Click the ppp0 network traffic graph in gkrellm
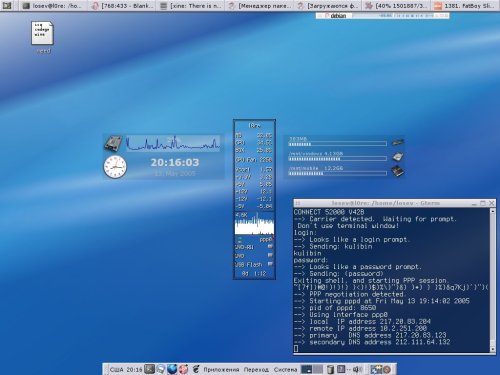 pyautogui.click(x=254, y=224)
